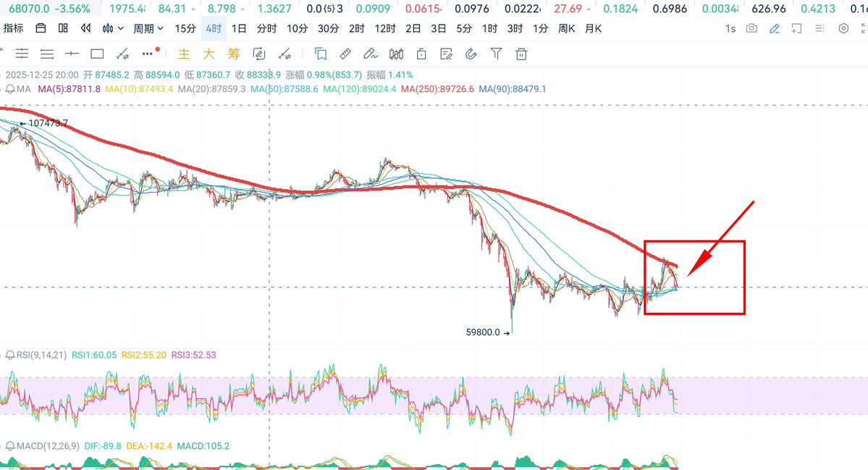Toggle the drawing pencil tool icon

[775, 28]
